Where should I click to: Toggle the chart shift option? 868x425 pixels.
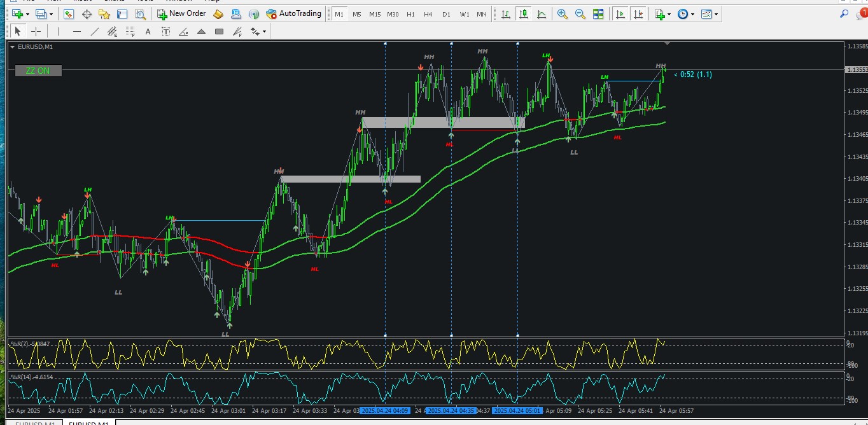pyautogui.click(x=639, y=14)
